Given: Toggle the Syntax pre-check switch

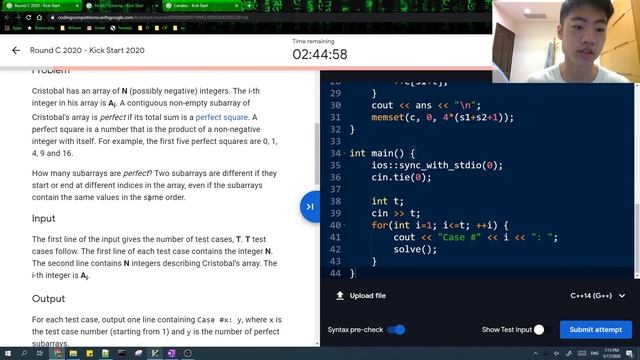Looking at the screenshot, I should click(x=396, y=329).
